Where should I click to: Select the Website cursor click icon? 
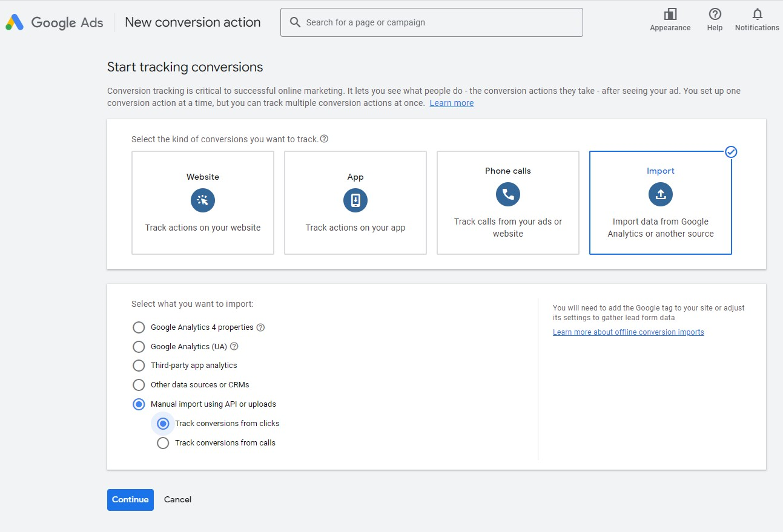tap(203, 200)
